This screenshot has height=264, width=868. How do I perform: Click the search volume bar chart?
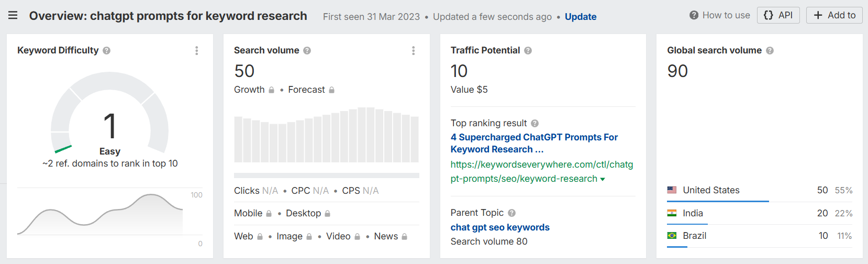pos(326,135)
